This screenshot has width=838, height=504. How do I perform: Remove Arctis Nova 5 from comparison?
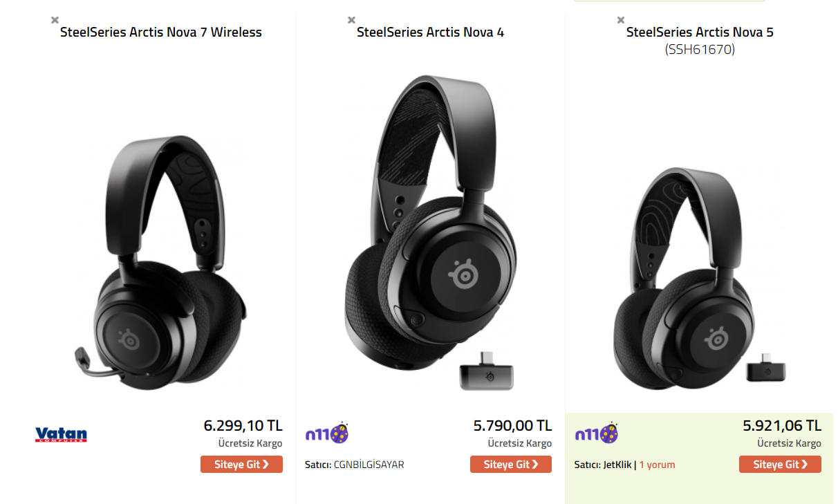(621, 20)
